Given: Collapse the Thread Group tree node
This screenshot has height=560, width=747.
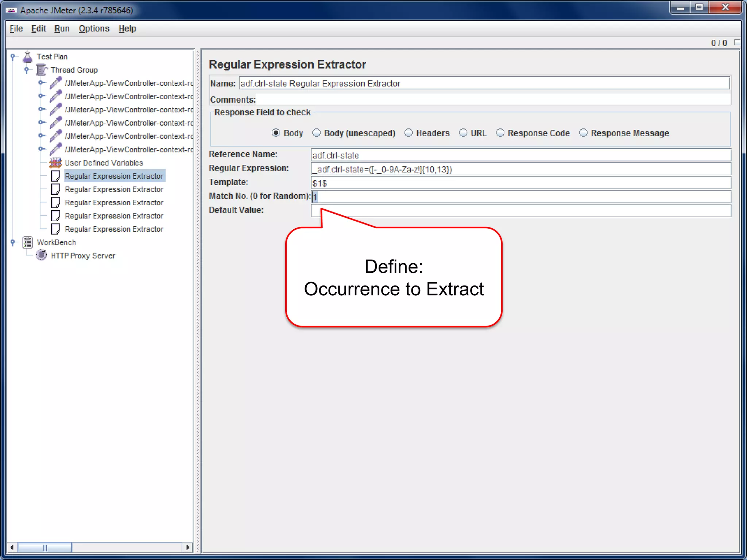Looking at the screenshot, I should click(x=27, y=70).
